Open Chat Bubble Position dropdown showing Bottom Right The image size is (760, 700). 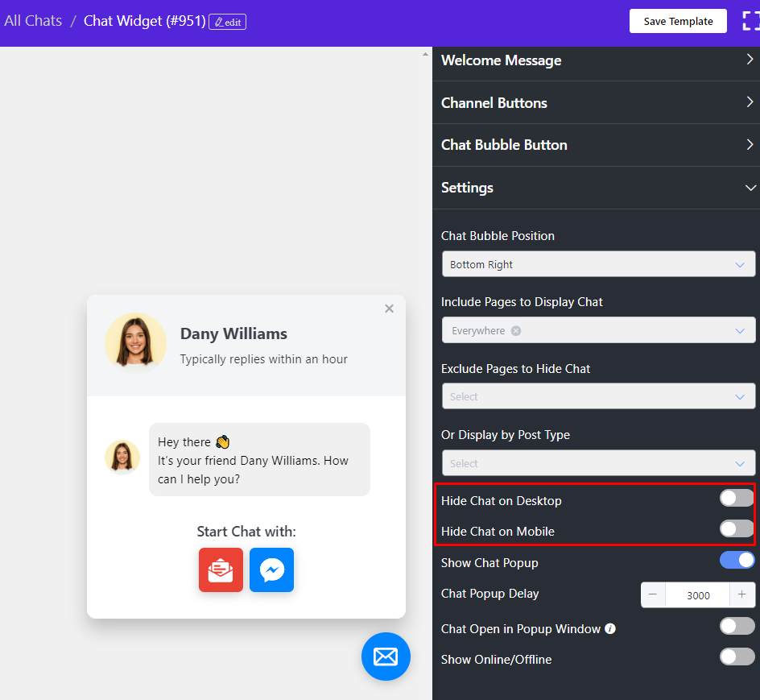[599, 264]
